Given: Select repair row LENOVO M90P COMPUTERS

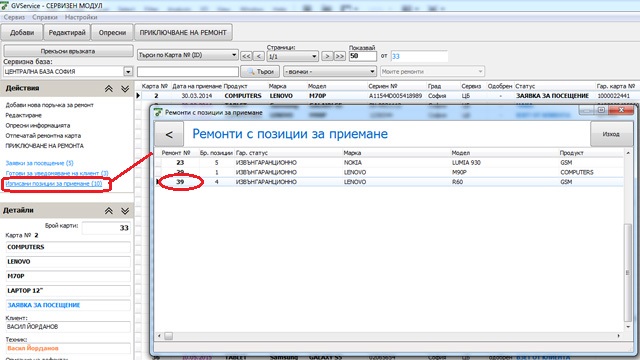Looking at the screenshot, I should point(389,172).
